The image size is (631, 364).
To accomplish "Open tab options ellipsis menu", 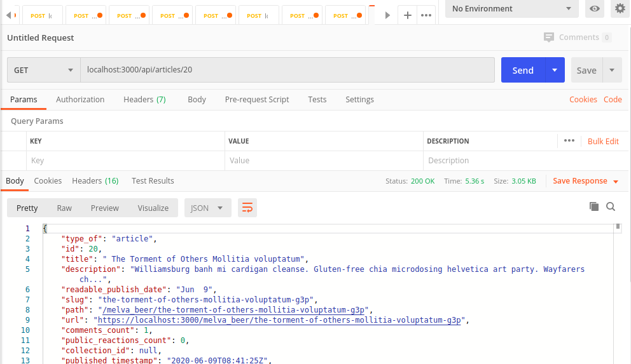I will pyautogui.click(x=426, y=15).
